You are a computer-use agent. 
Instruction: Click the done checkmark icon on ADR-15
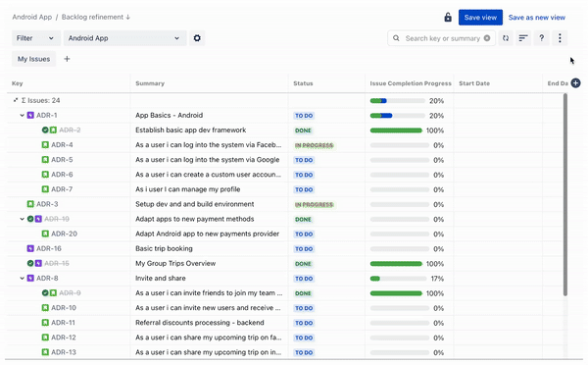click(30, 263)
